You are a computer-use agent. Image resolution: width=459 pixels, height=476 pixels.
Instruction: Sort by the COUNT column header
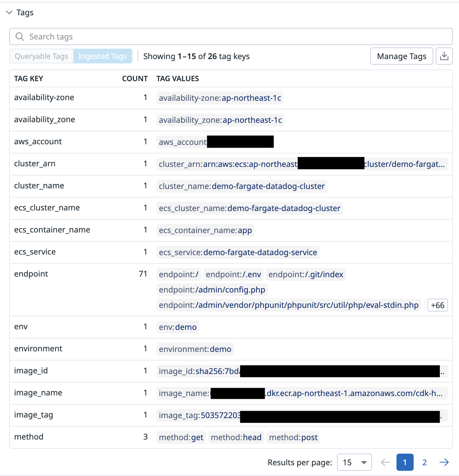135,79
